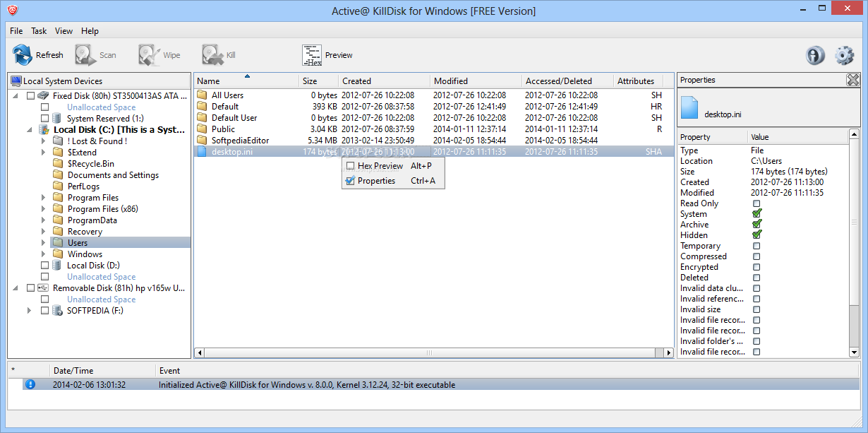This screenshot has width=868, height=433.
Task: Click scroll-down arrow in Properties panel
Action: (855, 352)
